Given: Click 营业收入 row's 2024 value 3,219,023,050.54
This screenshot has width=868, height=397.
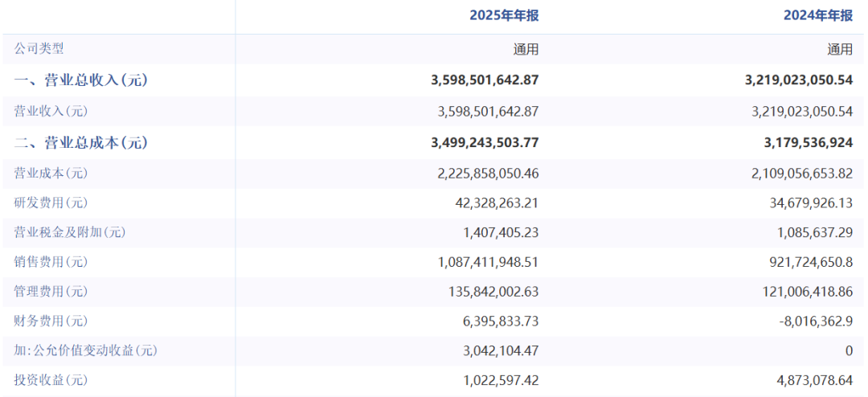Looking at the screenshot, I should coord(802,111).
